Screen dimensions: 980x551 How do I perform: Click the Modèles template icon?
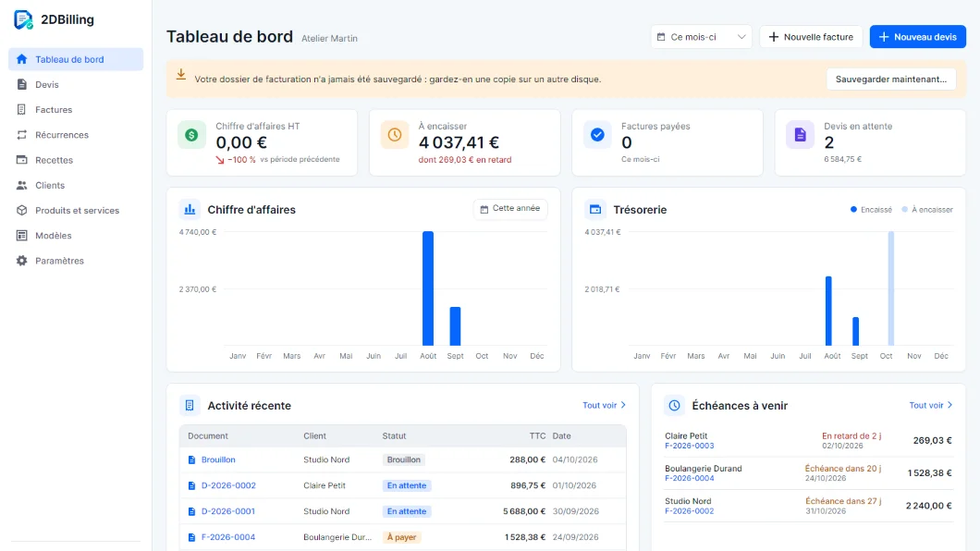pos(22,236)
